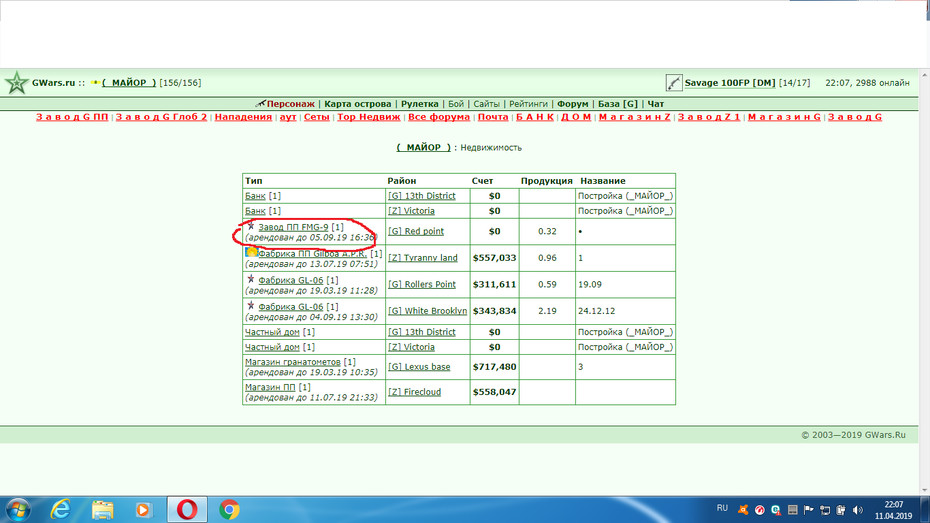Open Магазин ПП property link
This screenshot has width=930, height=523.
[x=270, y=387]
